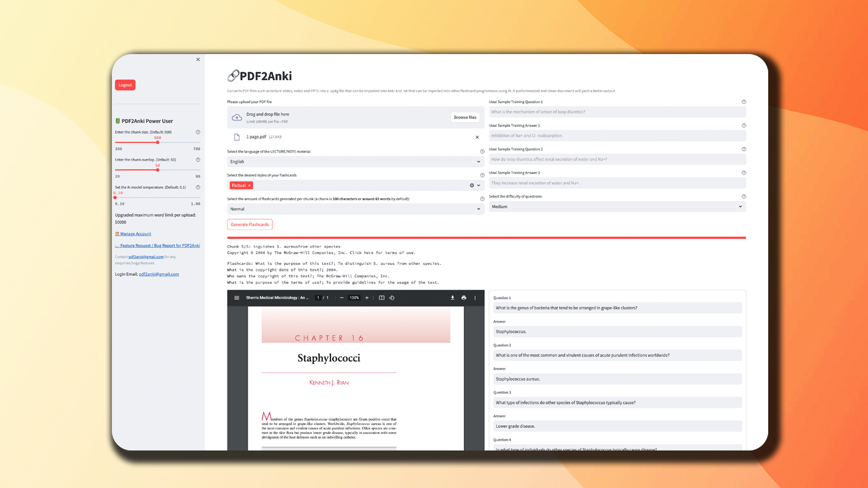Click the Kenneth J. Ryan author name
868x488 pixels.
(x=329, y=383)
